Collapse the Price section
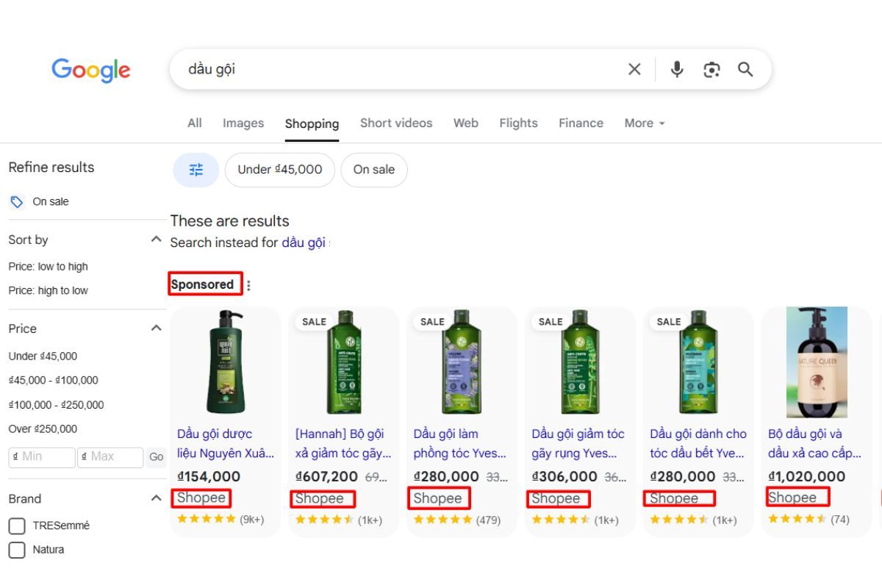This screenshot has height=588, width=882. 156,329
